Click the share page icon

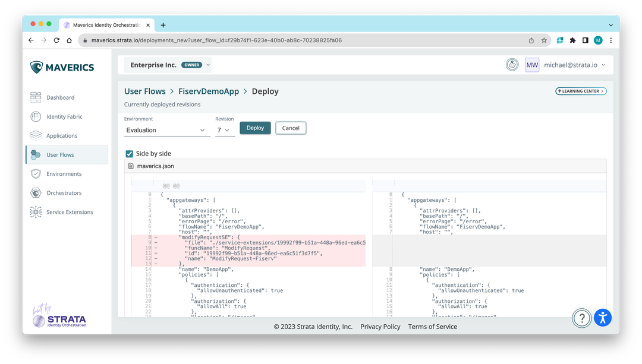[531, 40]
